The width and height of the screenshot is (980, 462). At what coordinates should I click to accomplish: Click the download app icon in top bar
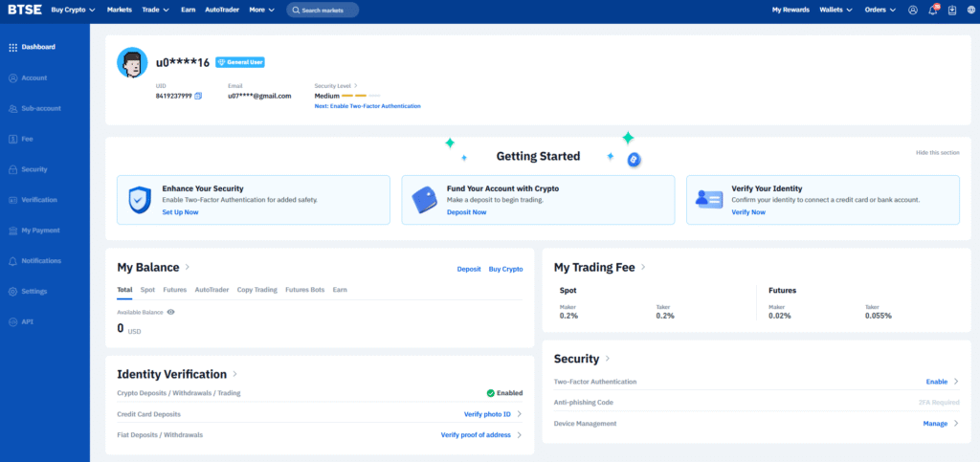pyautogui.click(x=952, y=10)
